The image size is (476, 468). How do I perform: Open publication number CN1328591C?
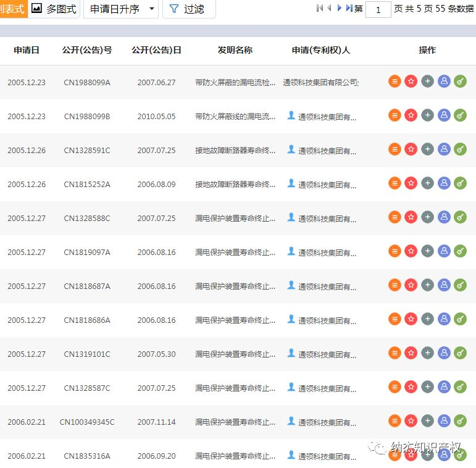pos(87,151)
